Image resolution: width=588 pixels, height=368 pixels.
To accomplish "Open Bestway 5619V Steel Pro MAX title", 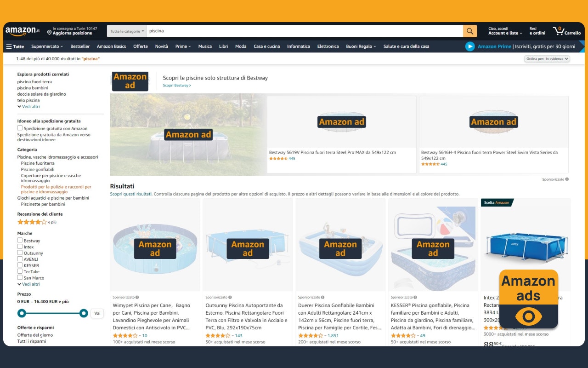I will coord(333,152).
